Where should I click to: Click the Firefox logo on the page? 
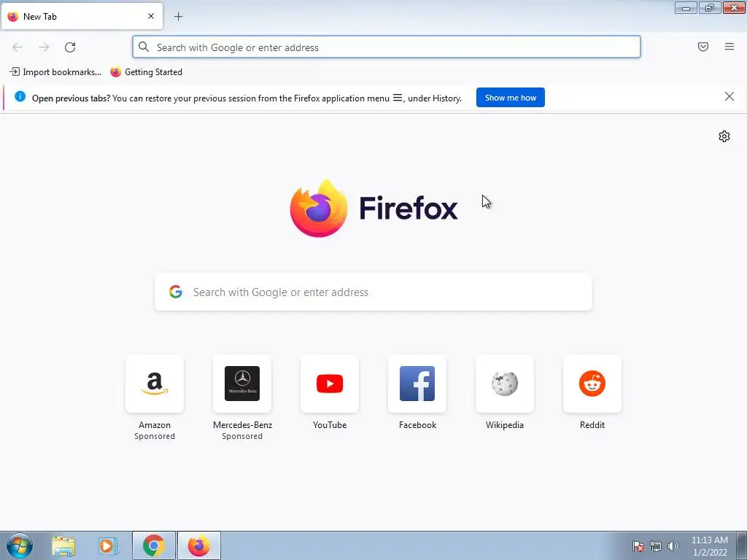(318, 208)
